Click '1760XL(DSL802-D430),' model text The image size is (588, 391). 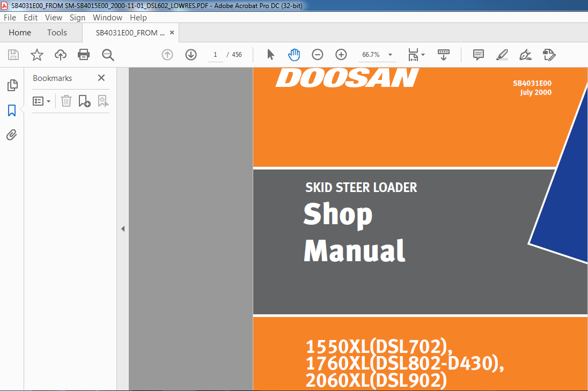pos(405,363)
